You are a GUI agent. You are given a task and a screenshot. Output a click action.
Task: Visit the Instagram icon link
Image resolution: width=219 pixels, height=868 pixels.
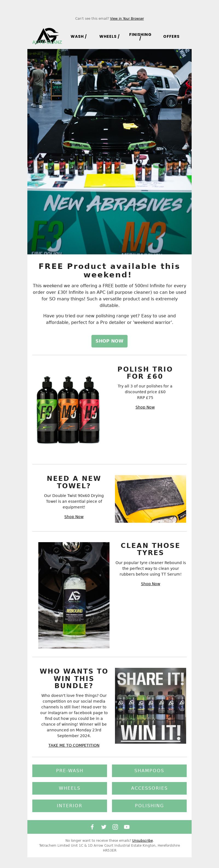pyautogui.click(x=115, y=827)
